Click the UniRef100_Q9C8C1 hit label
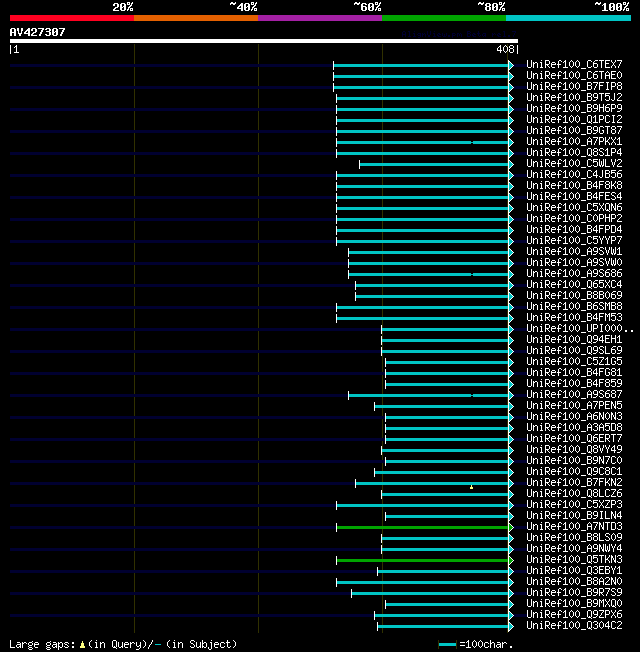 point(574,472)
